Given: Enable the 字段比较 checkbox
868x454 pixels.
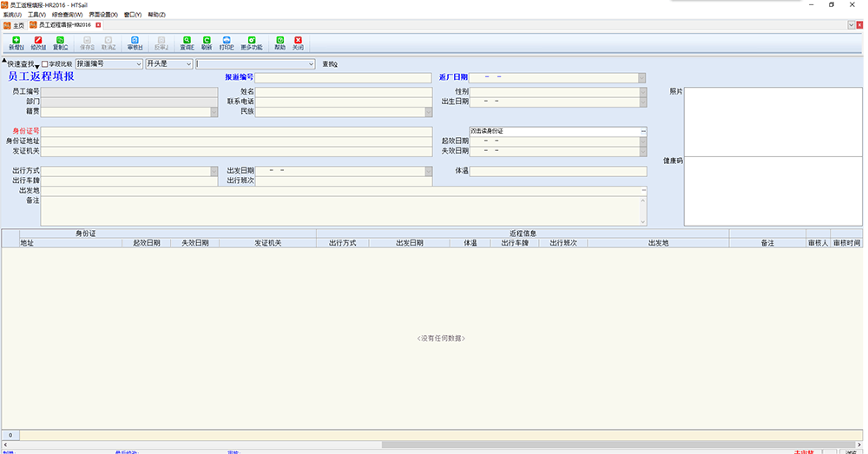Looking at the screenshot, I should coord(45,64).
